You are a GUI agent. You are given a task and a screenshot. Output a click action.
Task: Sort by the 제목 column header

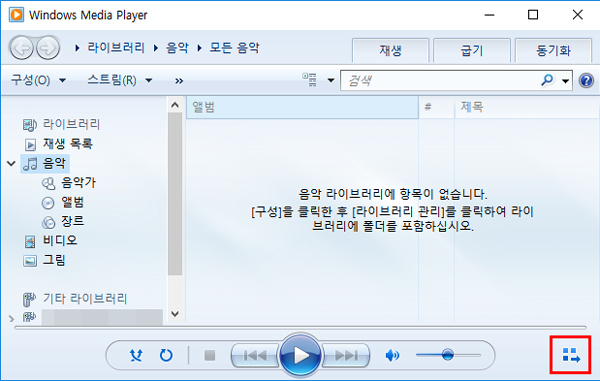tap(527, 107)
